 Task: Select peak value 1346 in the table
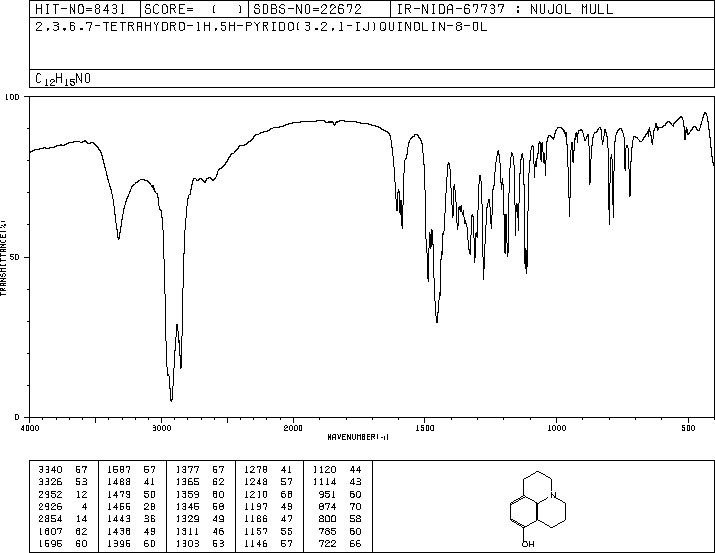(187, 506)
